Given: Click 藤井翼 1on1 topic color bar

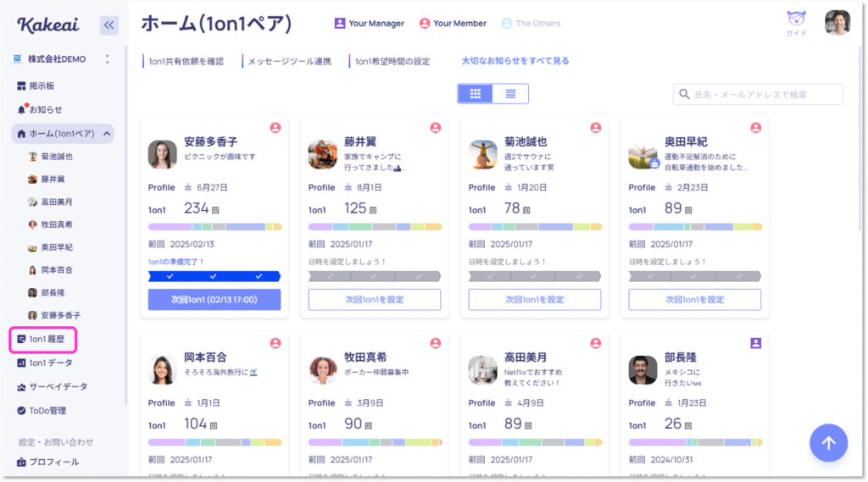Looking at the screenshot, I should [376, 227].
